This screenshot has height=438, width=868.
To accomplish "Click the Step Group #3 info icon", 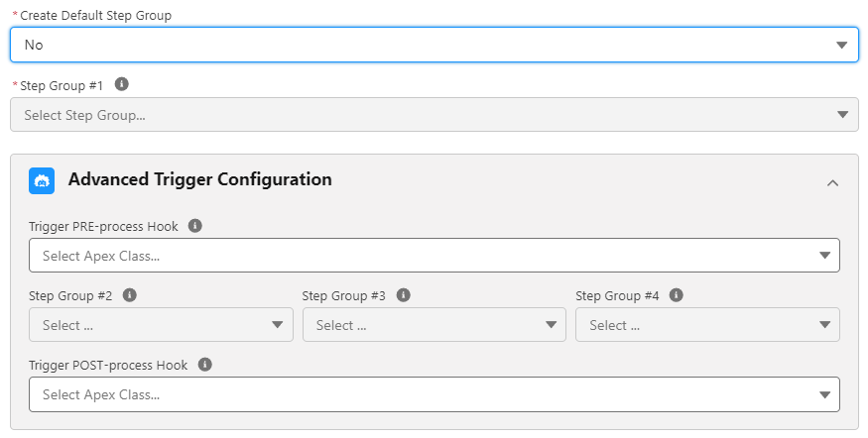I will (x=403, y=295).
